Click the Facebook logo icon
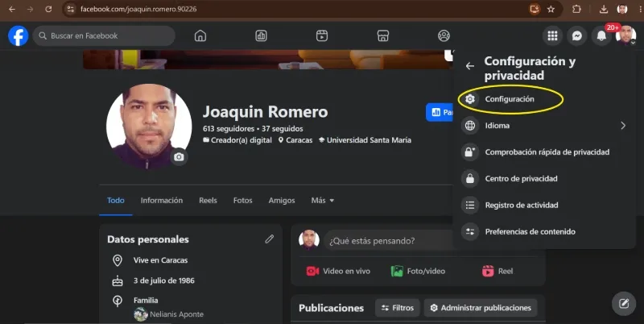This screenshot has width=644, height=324. pyautogui.click(x=18, y=35)
